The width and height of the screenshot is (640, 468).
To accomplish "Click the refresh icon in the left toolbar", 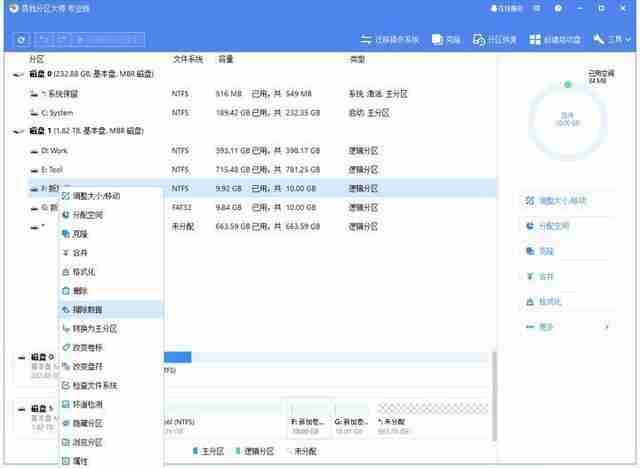I will point(22,40).
